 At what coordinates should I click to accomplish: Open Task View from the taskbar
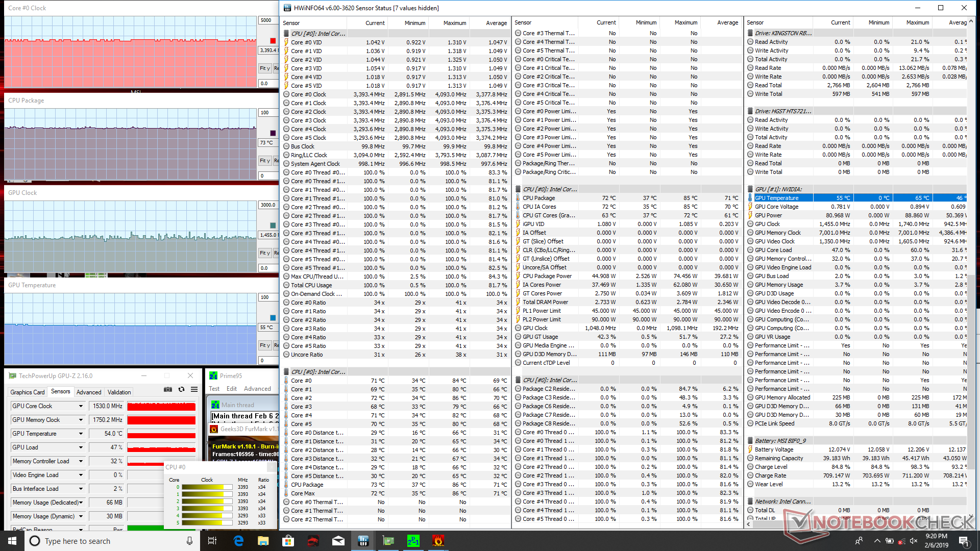pyautogui.click(x=212, y=541)
